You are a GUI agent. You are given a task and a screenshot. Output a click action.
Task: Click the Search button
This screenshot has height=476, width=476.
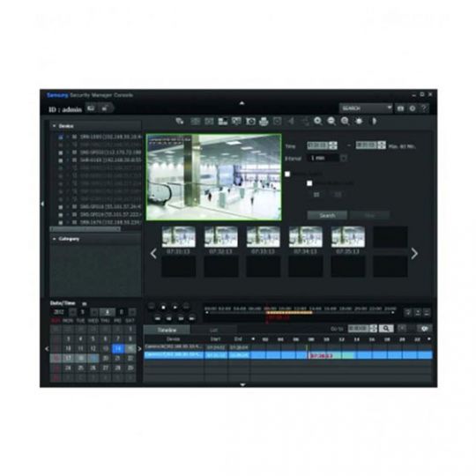click(x=327, y=215)
